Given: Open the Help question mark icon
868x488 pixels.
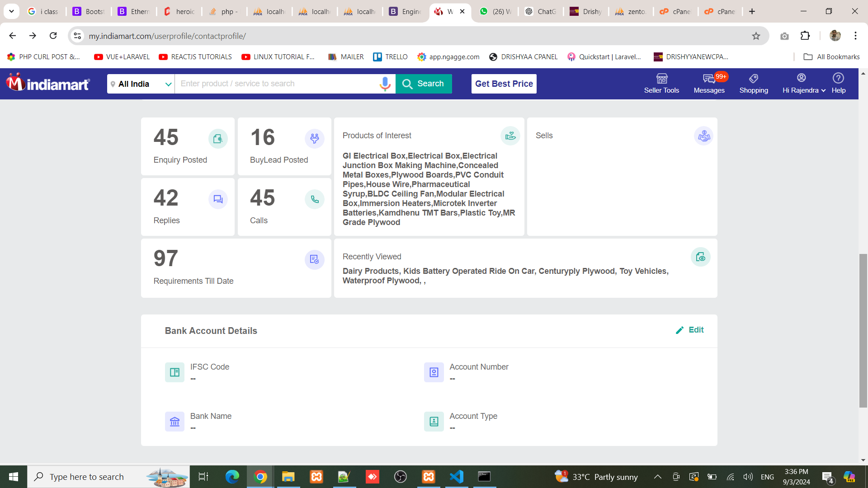Looking at the screenshot, I should point(838,78).
